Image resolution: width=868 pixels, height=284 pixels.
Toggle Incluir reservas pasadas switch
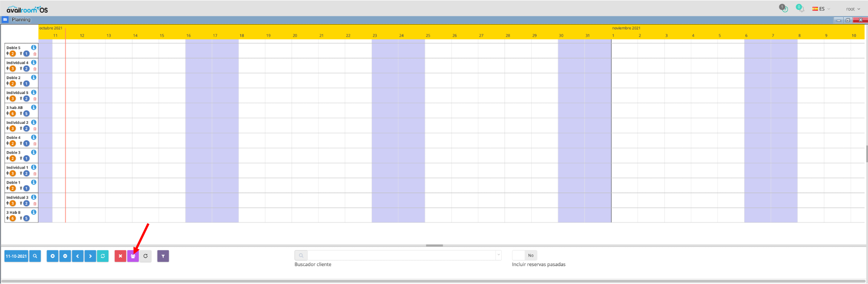pyautogui.click(x=524, y=256)
